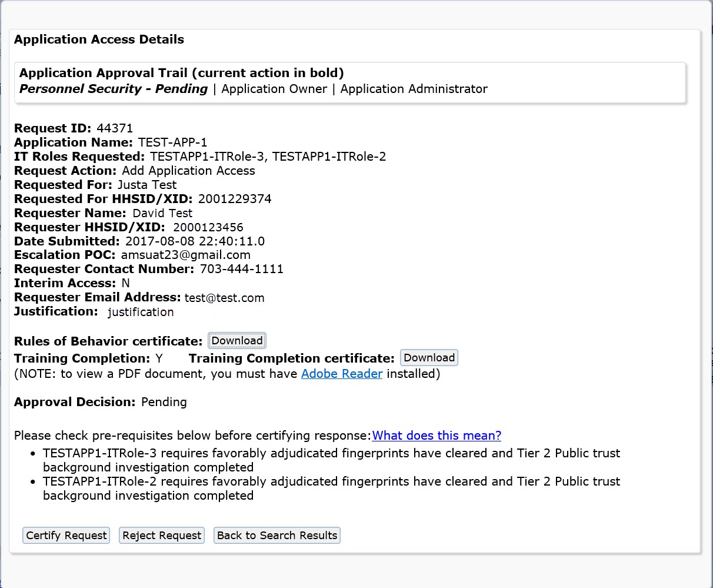Download the Training Completion certificate

click(429, 358)
